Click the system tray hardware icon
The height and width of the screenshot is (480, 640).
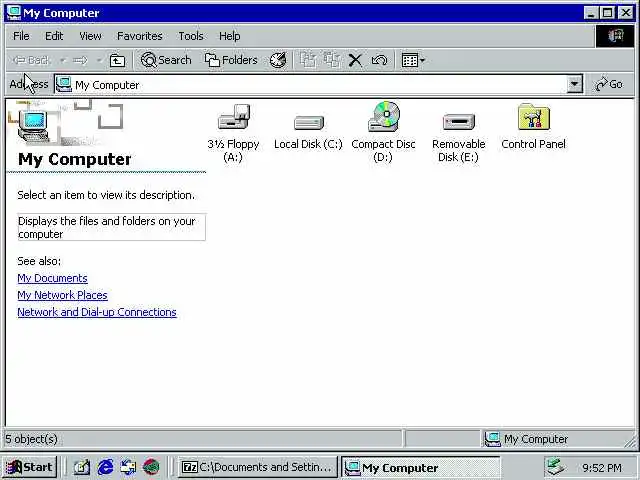[555, 467]
